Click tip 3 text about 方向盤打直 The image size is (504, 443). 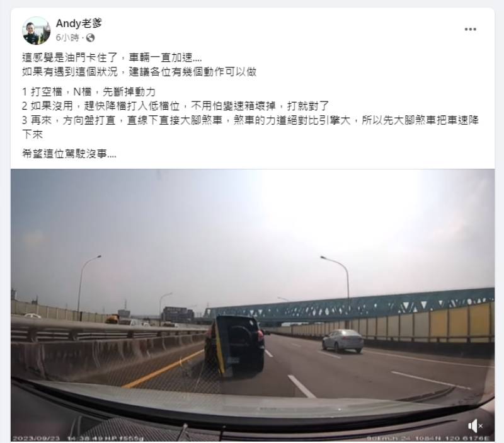250,127
